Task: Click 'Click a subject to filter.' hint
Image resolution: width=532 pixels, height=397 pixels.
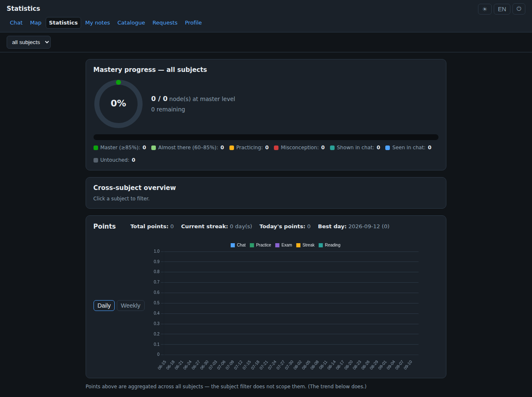Action: pyautogui.click(x=121, y=199)
